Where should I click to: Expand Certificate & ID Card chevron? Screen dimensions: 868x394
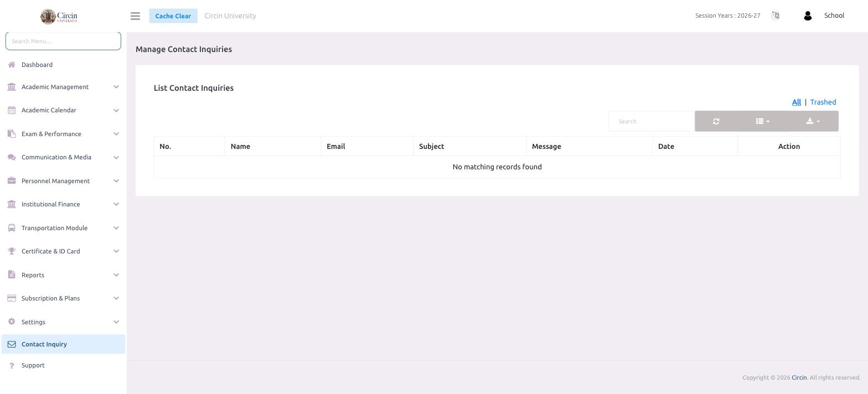tap(116, 251)
